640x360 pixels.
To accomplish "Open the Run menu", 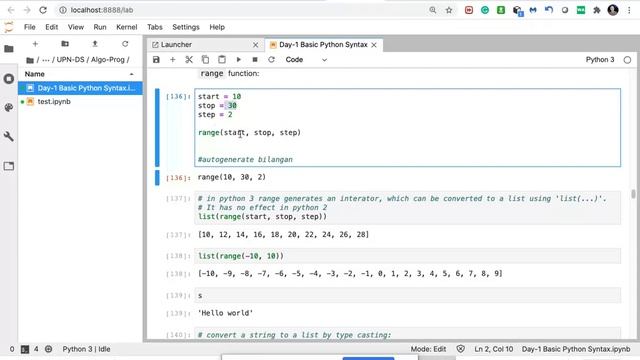I will 100,27.
